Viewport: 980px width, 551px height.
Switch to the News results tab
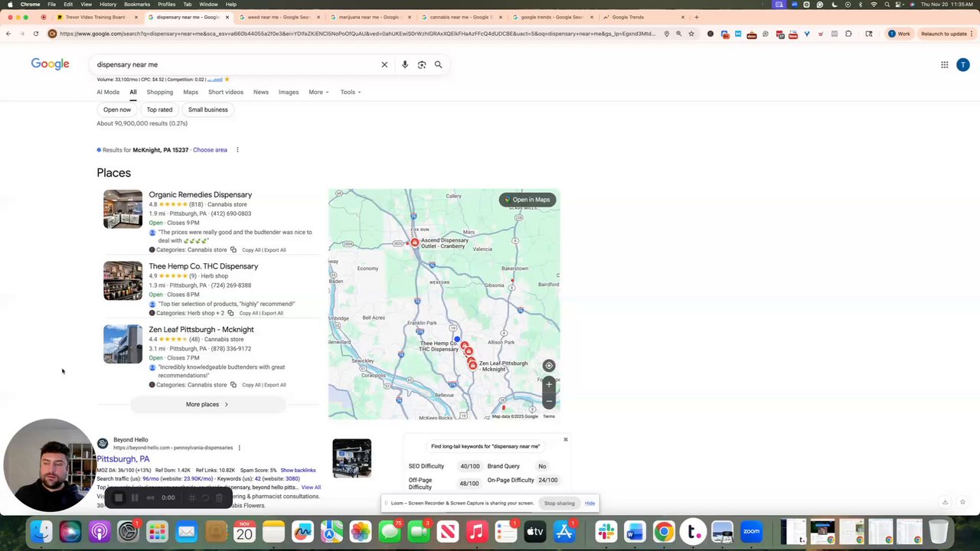click(261, 92)
